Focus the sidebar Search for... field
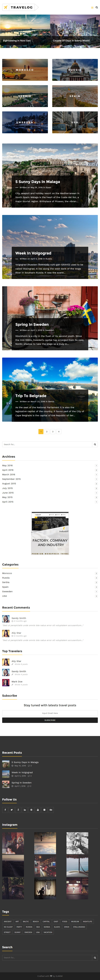 (47, 444)
